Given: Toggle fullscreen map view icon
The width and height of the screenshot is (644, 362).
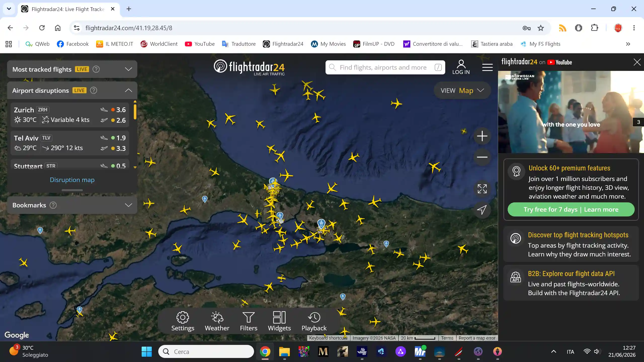Looking at the screenshot, I should point(482,189).
